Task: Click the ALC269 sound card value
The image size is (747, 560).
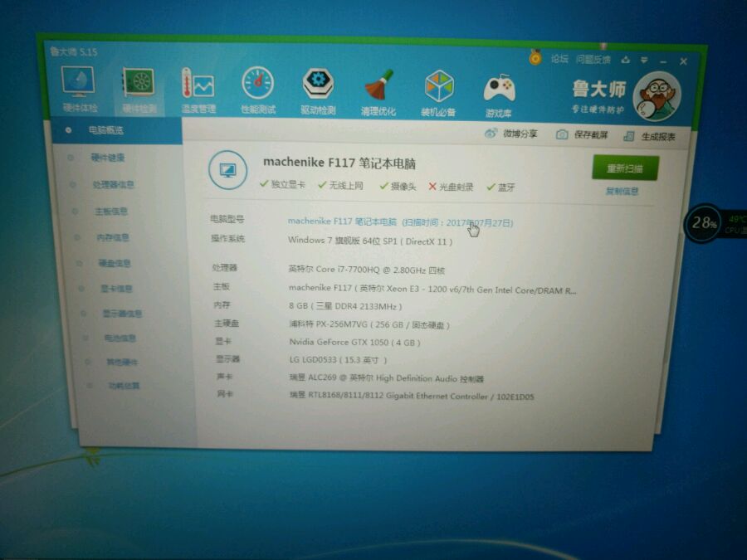Action: (x=386, y=378)
